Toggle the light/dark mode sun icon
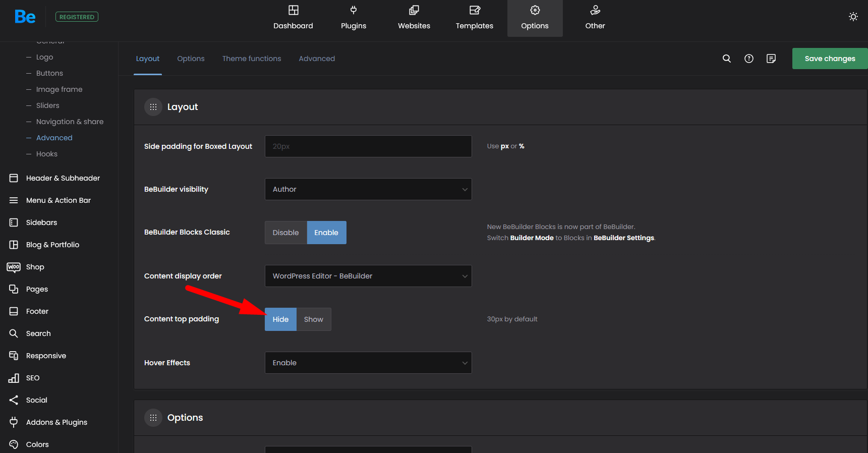The height and width of the screenshot is (453, 868). (853, 17)
